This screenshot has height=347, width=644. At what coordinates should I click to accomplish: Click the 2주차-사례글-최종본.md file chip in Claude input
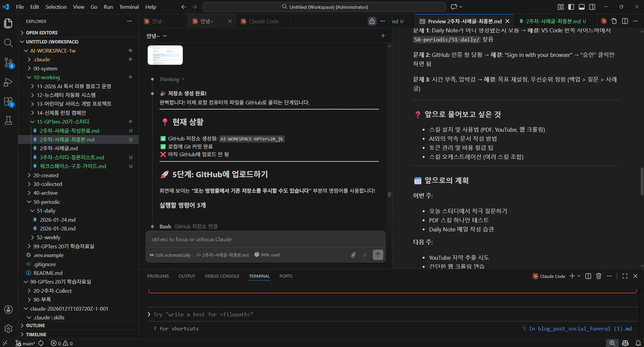point(222,255)
